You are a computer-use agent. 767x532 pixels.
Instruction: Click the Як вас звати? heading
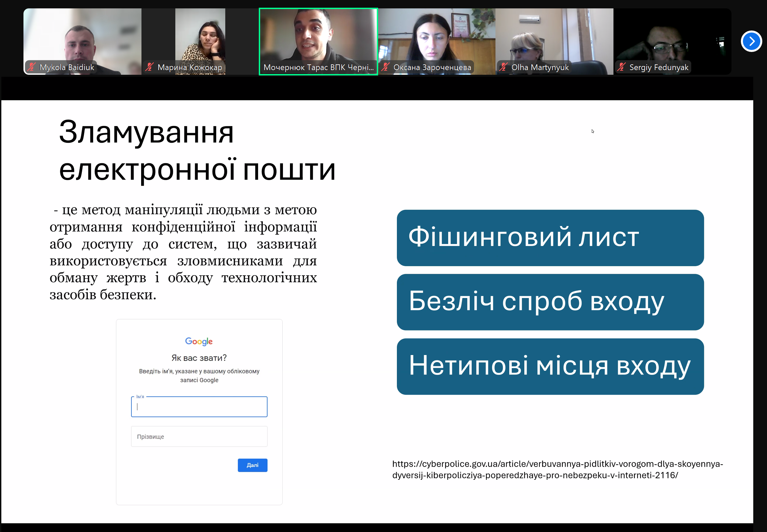tap(199, 358)
